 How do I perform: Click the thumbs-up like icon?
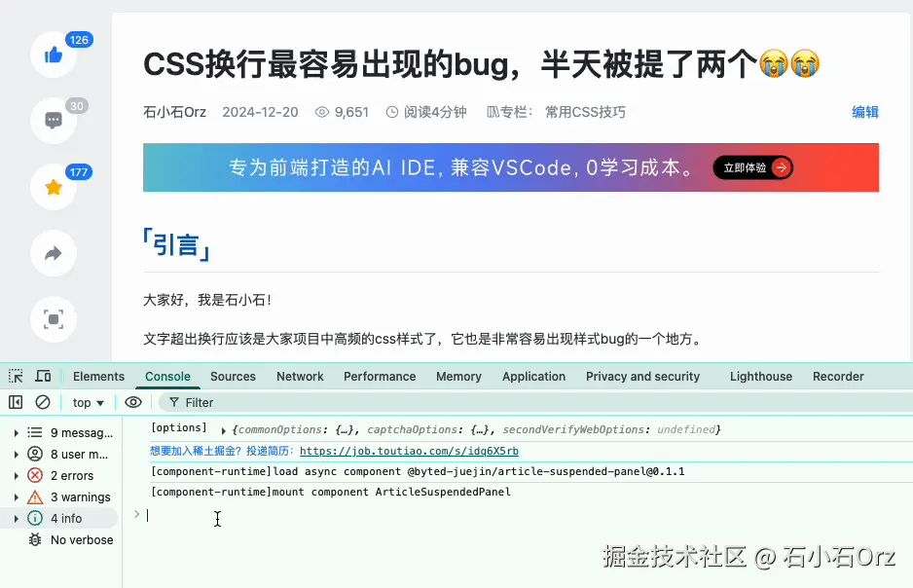[53, 55]
